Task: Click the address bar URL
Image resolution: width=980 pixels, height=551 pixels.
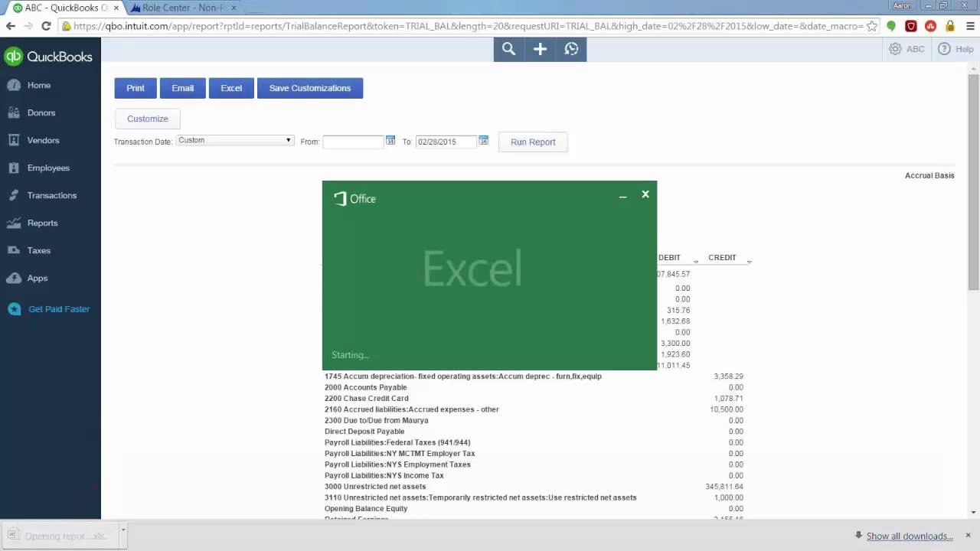Action: click(469, 26)
